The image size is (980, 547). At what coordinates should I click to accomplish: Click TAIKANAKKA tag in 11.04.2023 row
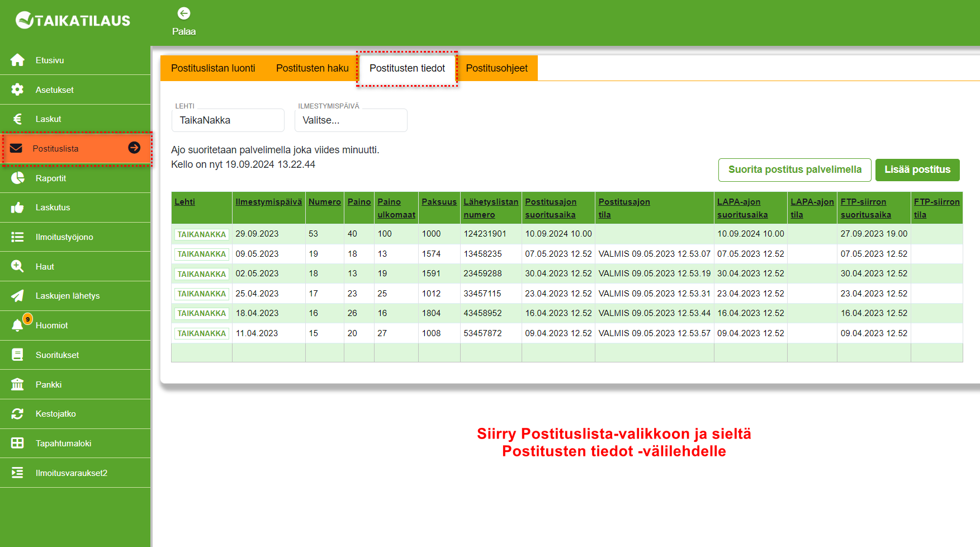202,333
